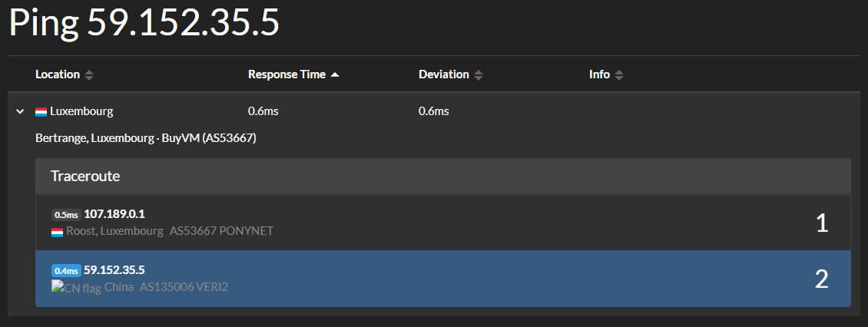868x327 pixels.
Task: Click the Traceroute panel header
Action: point(443,177)
